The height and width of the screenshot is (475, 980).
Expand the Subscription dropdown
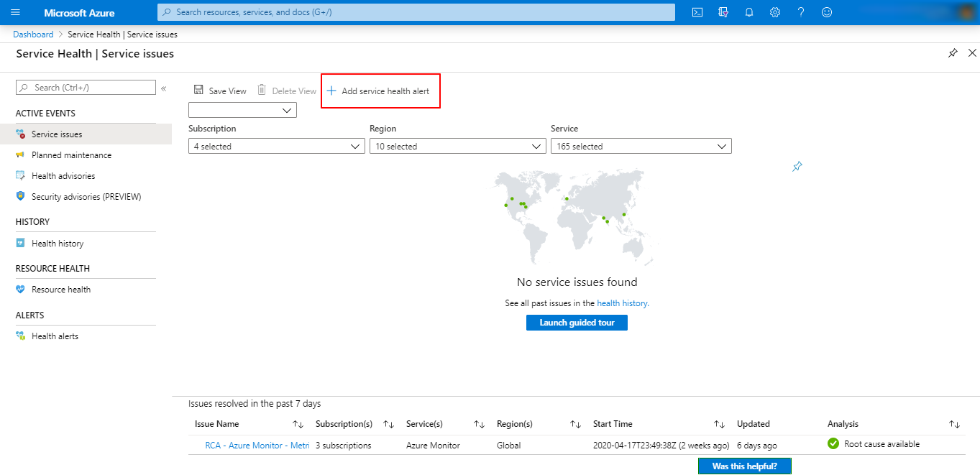click(277, 146)
